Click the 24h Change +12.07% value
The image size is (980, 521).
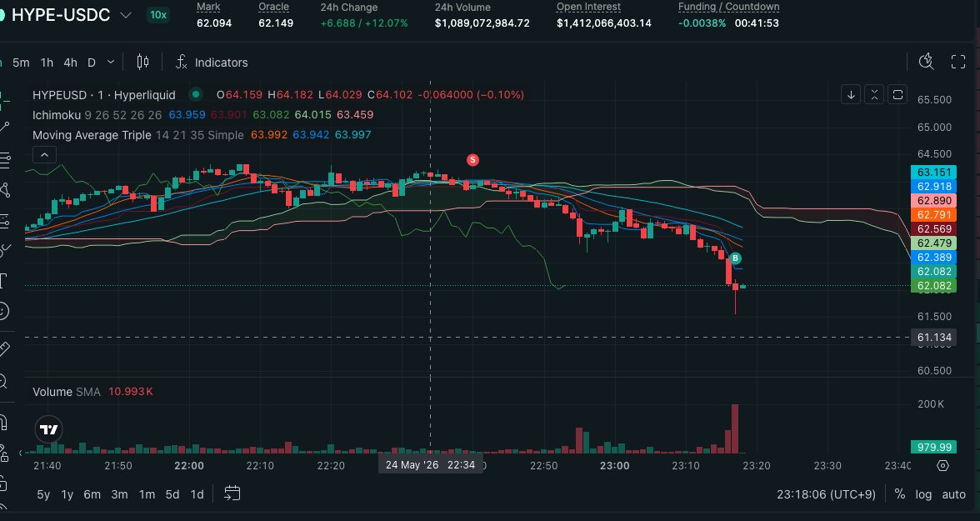pyautogui.click(x=386, y=23)
